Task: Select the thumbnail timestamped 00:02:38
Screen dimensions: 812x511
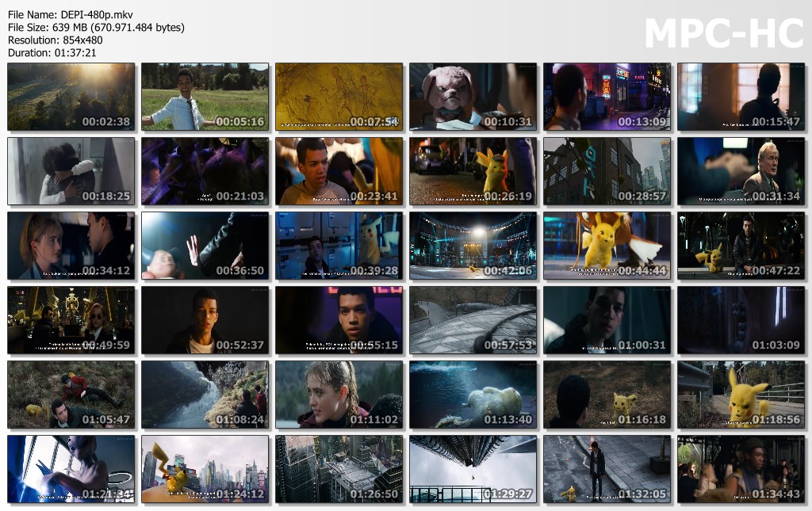Action: tap(71, 97)
